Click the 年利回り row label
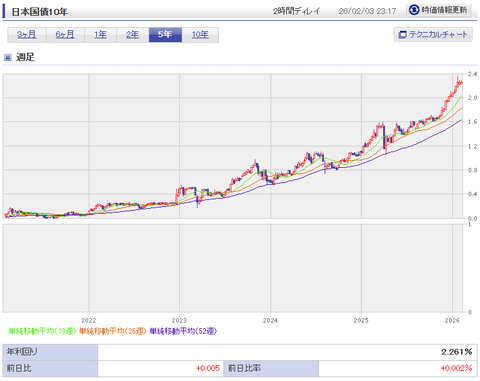Viewport: 480px width, 381px height. pos(50,352)
